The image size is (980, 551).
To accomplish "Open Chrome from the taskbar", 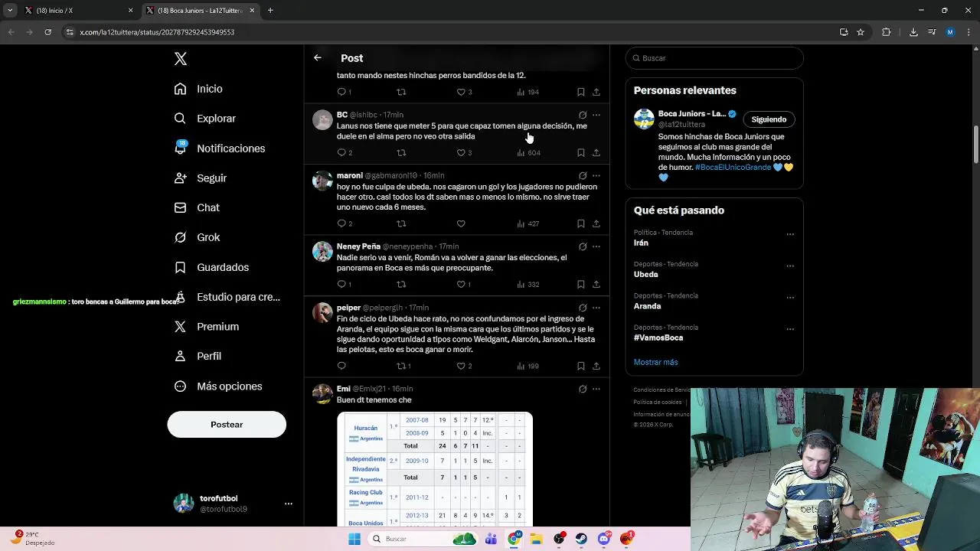I will pyautogui.click(x=514, y=539).
